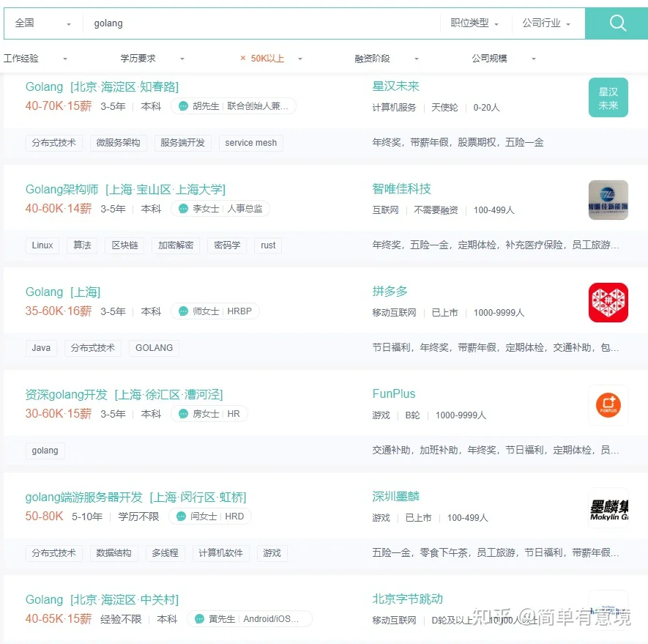Open the 职位类型 dropdown
The width and height of the screenshot is (648, 644).
pos(475,23)
